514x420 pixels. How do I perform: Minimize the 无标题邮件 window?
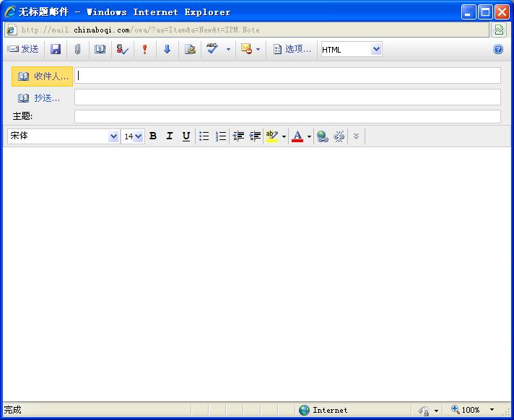click(469, 12)
